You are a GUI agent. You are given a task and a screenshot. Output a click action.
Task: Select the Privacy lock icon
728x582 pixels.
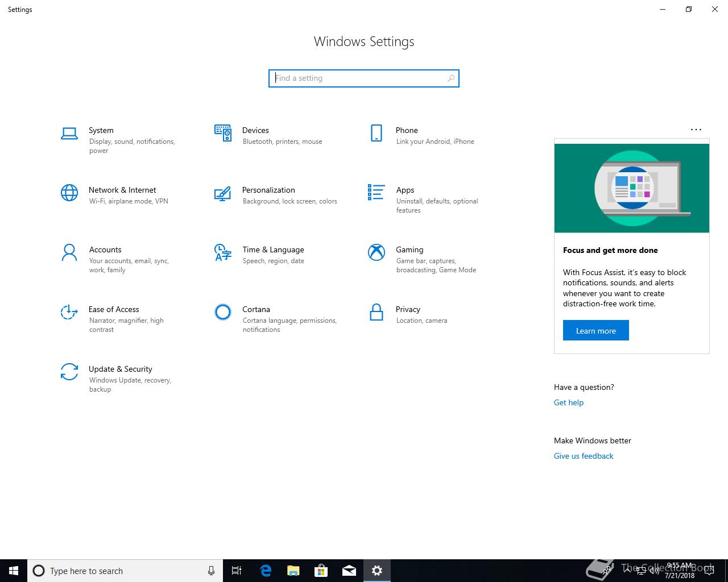(x=377, y=312)
